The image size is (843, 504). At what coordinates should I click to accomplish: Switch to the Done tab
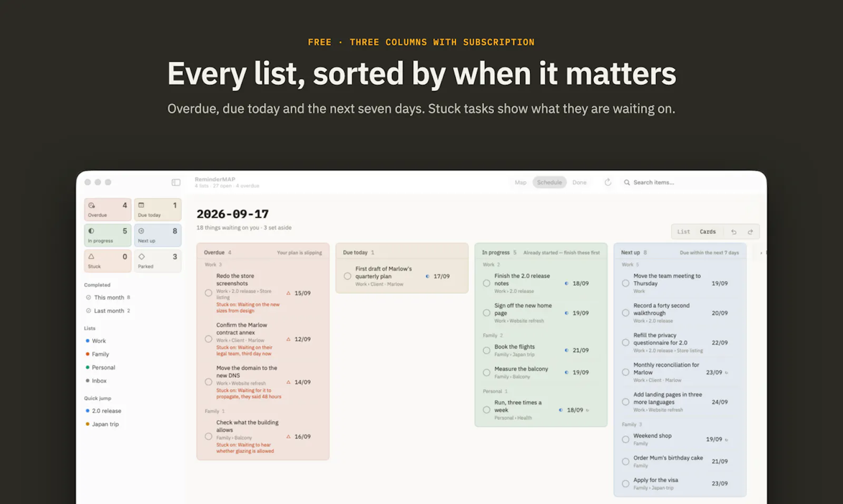(580, 182)
